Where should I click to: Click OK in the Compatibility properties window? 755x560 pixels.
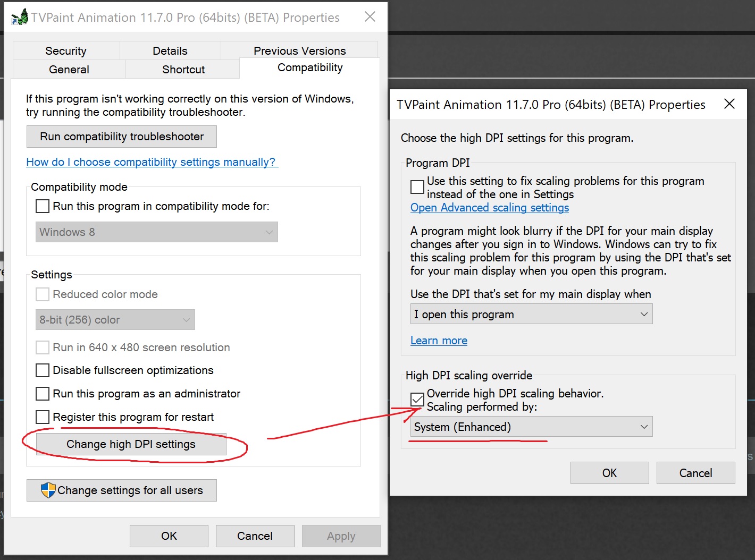(169, 536)
